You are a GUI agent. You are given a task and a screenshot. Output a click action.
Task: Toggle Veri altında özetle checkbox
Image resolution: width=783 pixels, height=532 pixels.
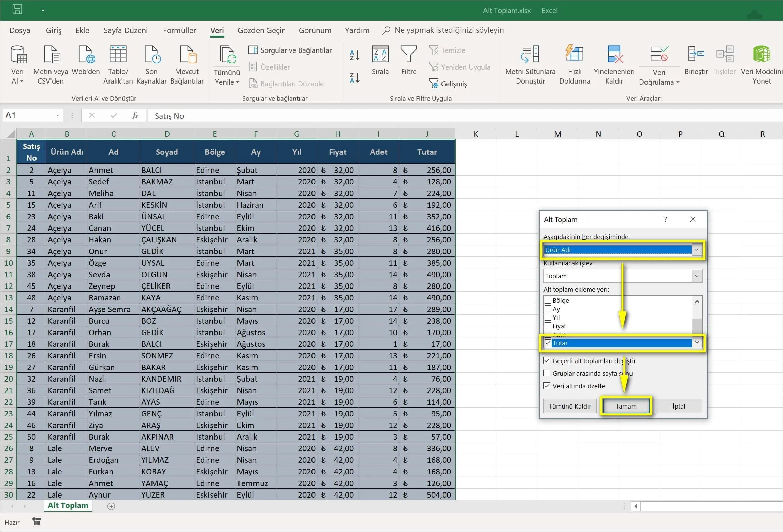[x=547, y=386]
